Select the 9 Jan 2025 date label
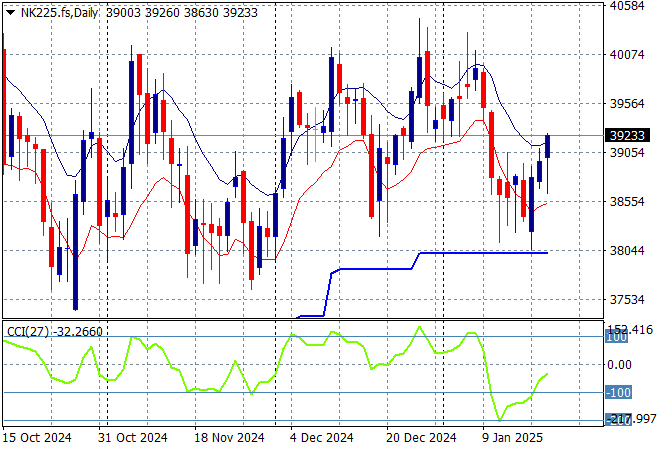660x450 pixels. coord(512,438)
